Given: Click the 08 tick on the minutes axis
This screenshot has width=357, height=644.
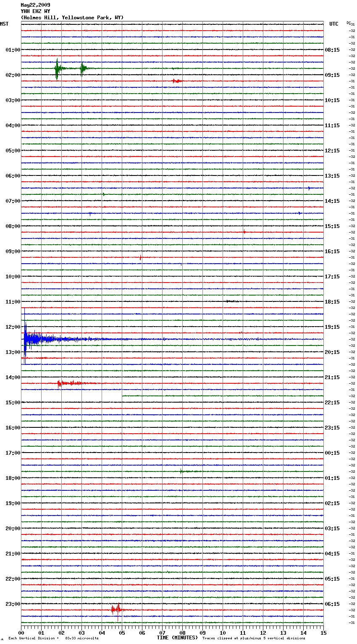Looking at the screenshot, I should pos(182,633).
